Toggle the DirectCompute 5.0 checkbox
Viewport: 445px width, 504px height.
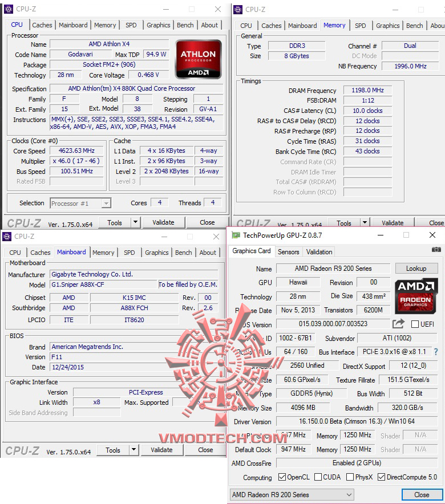[381, 477]
